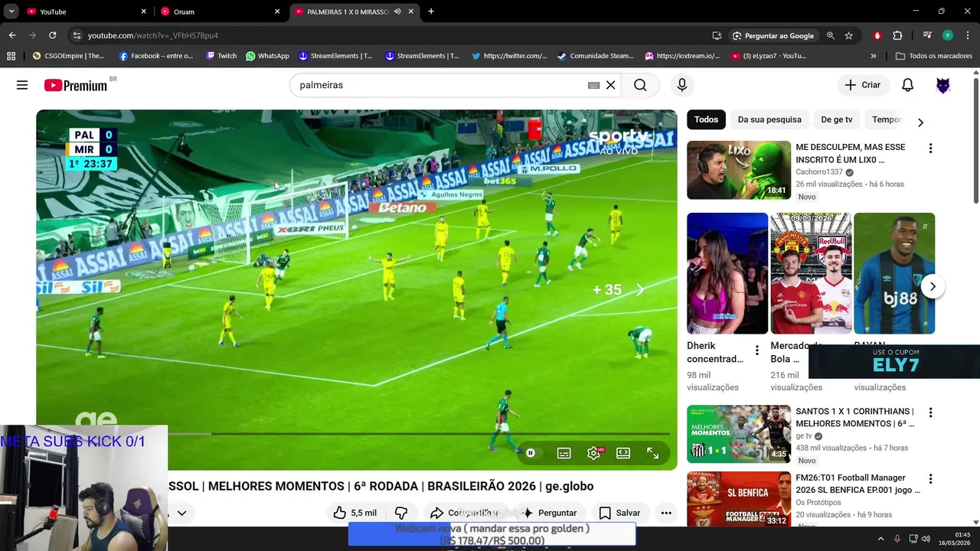Open a new browser tab
980x551 pixels.
pyautogui.click(x=431, y=11)
